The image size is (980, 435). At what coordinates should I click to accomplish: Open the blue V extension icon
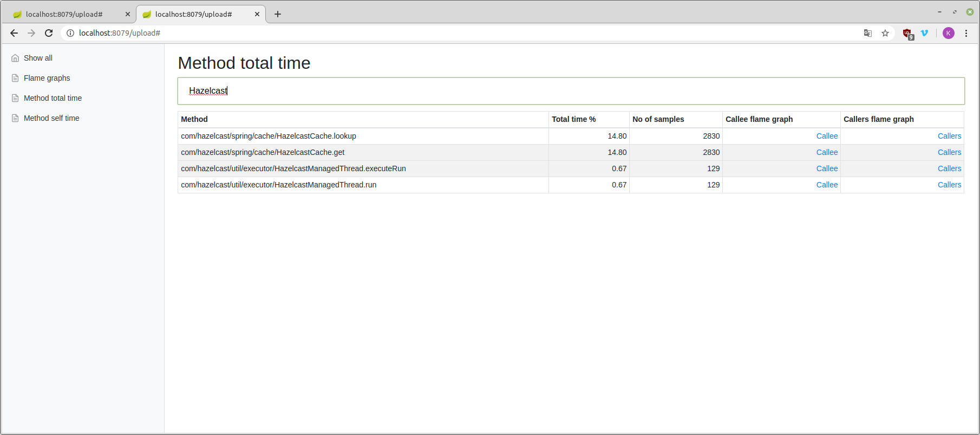point(925,33)
